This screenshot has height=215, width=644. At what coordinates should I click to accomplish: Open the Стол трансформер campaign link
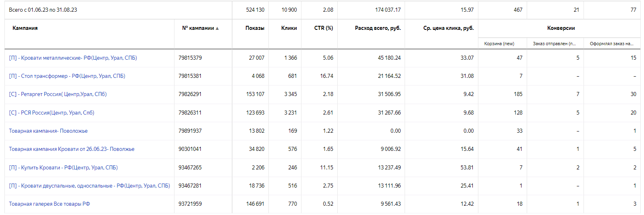point(67,76)
